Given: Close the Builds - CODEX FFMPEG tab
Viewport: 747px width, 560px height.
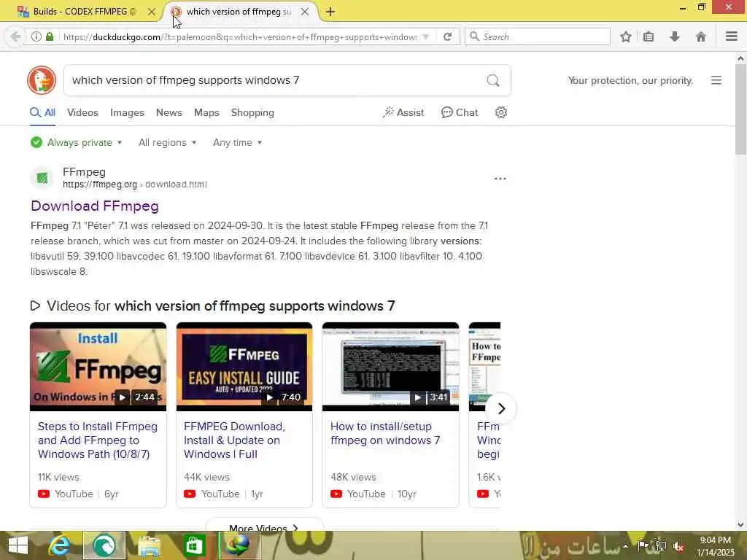Looking at the screenshot, I should tap(152, 12).
